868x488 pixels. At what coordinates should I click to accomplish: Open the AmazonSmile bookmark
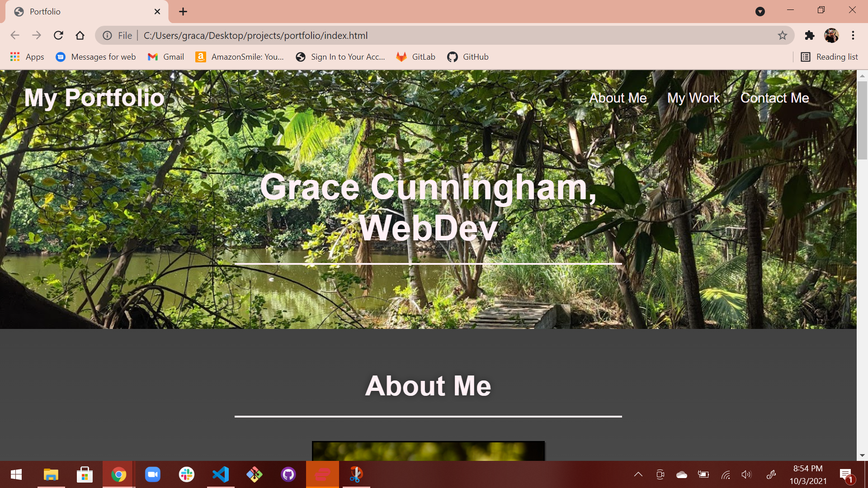click(x=240, y=57)
